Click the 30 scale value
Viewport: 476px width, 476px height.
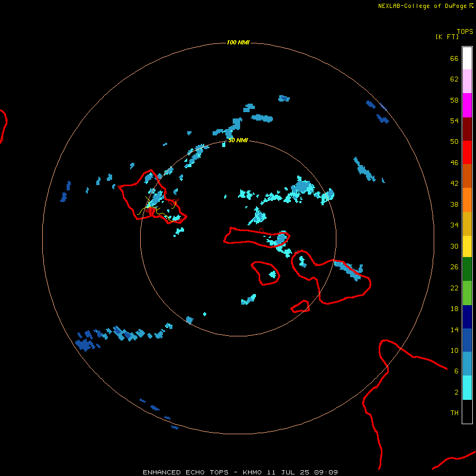pos(454,246)
